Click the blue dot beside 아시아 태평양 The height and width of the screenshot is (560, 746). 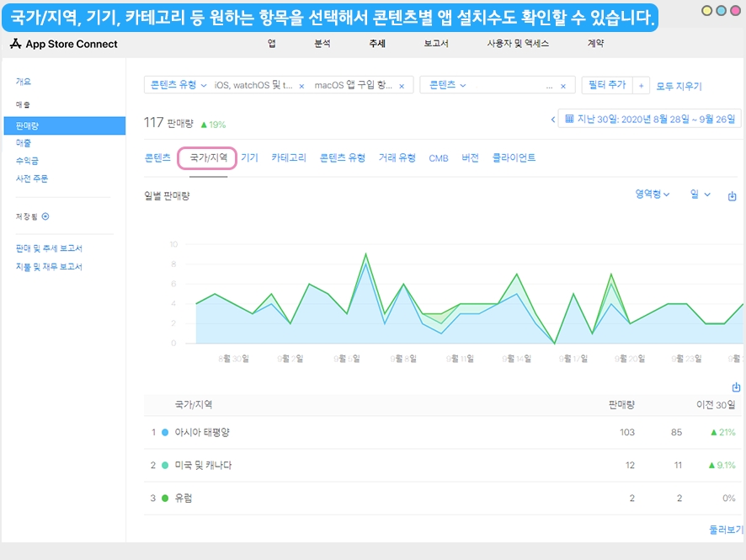[165, 432]
